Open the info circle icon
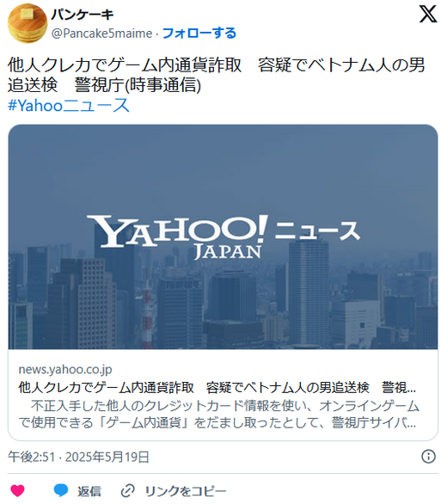The height and width of the screenshot is (504, 447). point(428,457)
